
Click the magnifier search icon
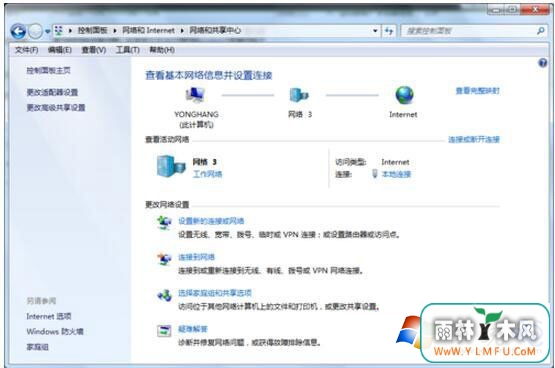tap(541, 31)
